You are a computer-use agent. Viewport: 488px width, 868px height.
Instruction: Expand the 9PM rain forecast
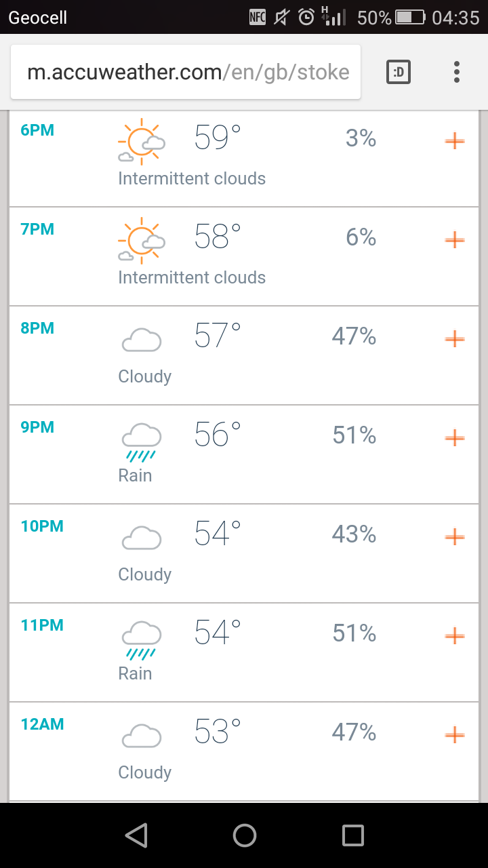click(454, 438)
